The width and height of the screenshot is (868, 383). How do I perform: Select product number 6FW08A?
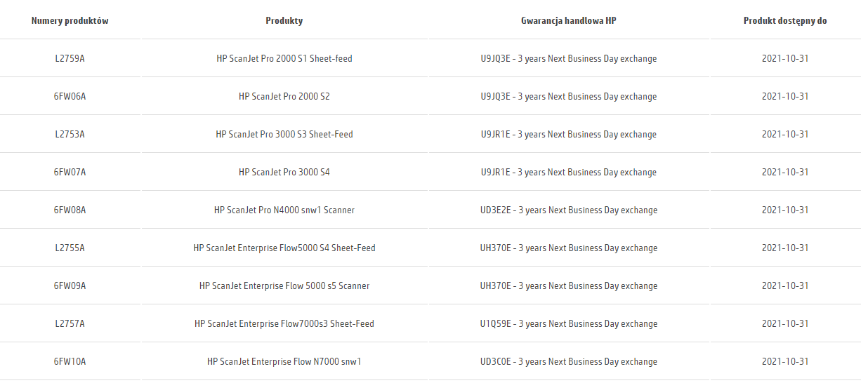[70, 210]
